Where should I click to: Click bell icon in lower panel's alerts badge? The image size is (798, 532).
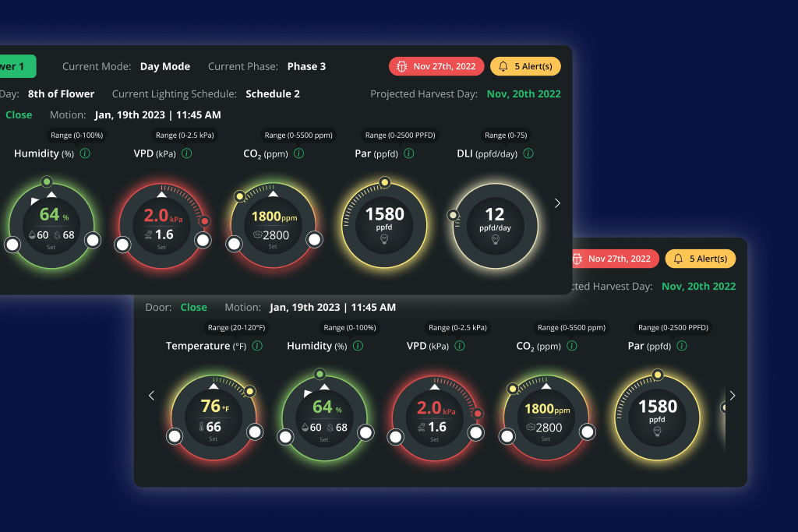678,259
